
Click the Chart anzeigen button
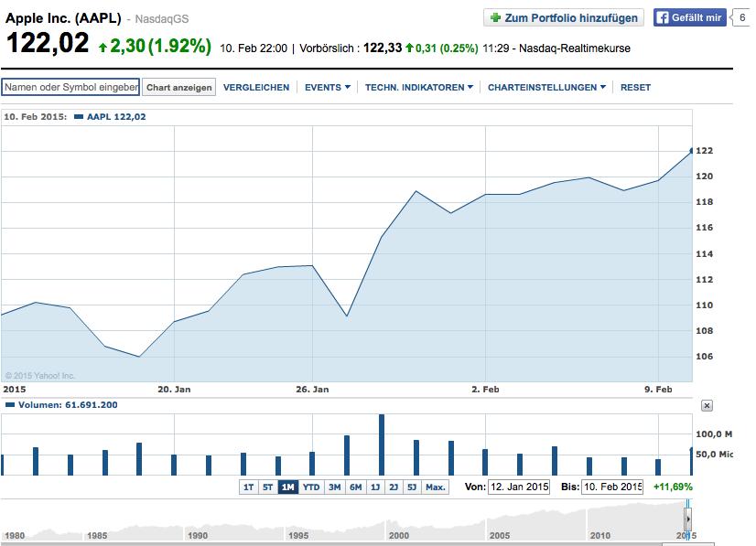[178, 87]
